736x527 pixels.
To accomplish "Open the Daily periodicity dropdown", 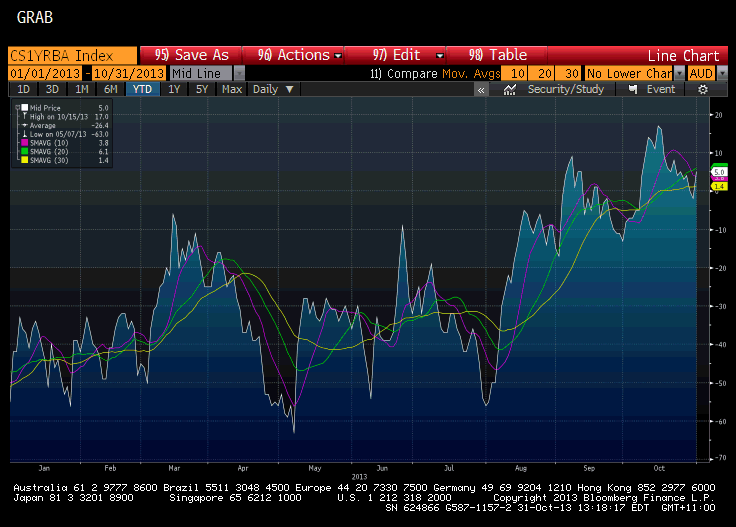I will pos(274,89).
